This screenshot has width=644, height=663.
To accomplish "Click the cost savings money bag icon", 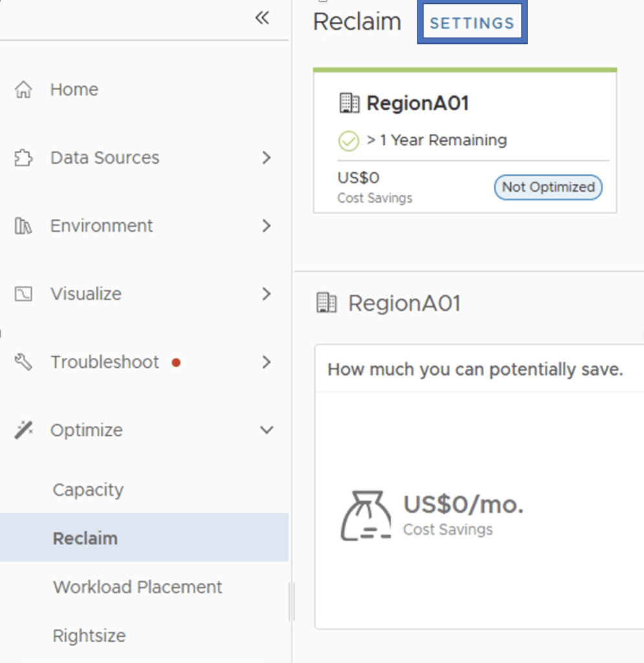I will click(366, 515).
